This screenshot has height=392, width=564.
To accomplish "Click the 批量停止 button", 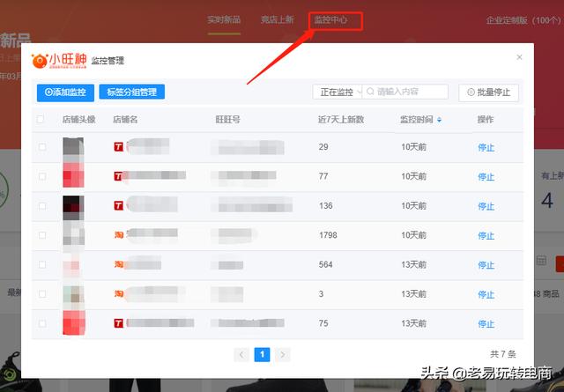I will 488,92.
